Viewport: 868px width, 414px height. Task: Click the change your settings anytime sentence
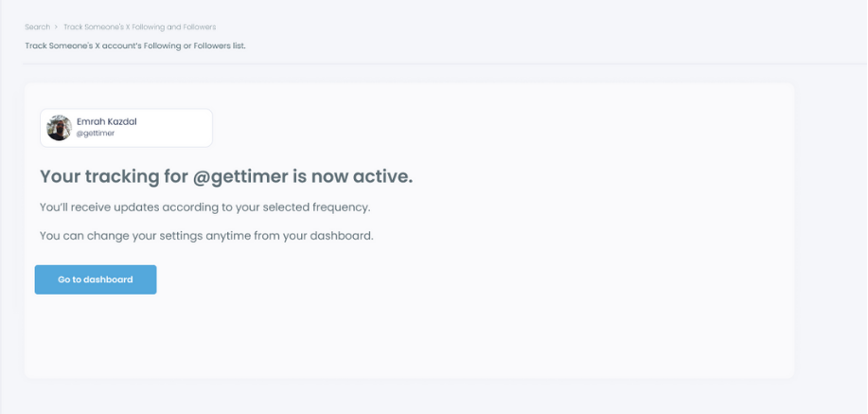(206, 235)
